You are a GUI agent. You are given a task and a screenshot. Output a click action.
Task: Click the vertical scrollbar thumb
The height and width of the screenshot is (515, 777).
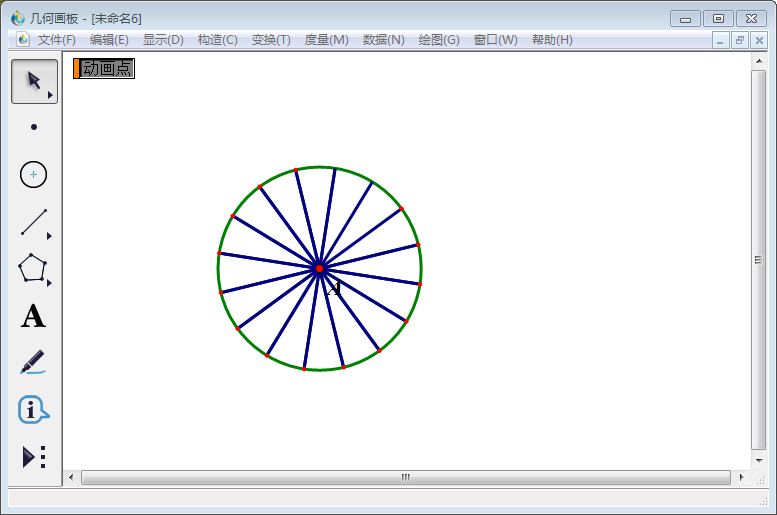pos(758,260)
